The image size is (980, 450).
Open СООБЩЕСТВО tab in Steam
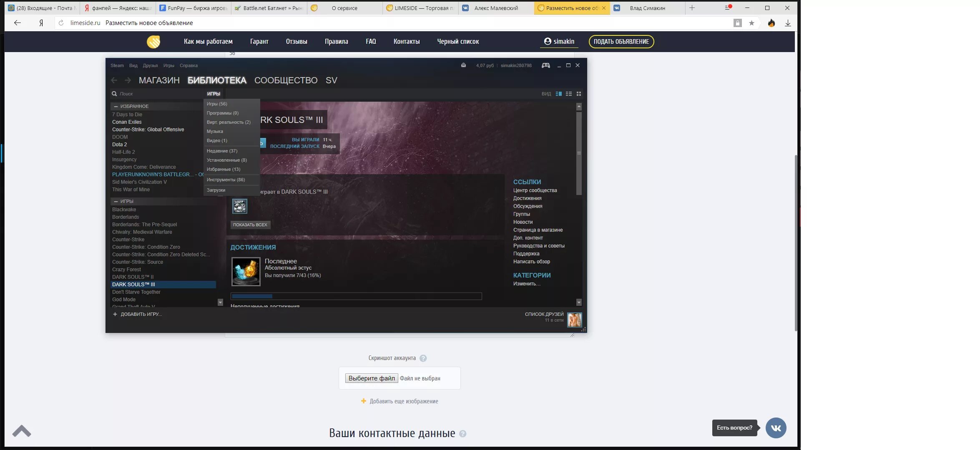286,80
